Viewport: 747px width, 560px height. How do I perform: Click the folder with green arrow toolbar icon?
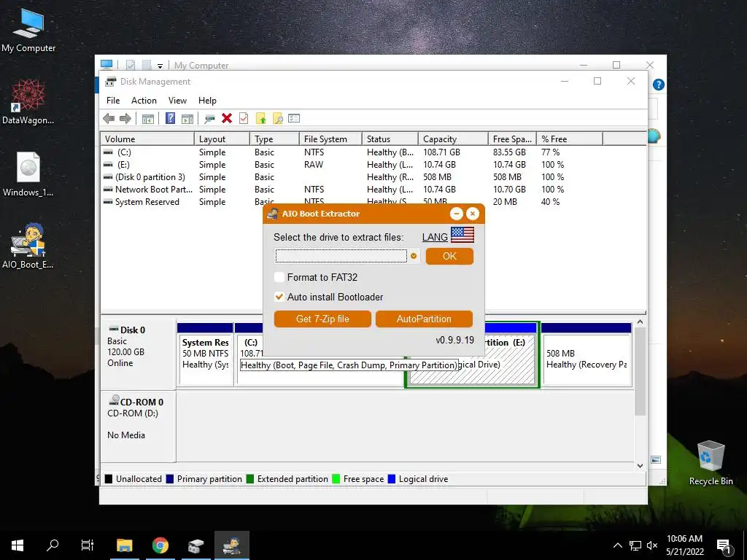260,119
